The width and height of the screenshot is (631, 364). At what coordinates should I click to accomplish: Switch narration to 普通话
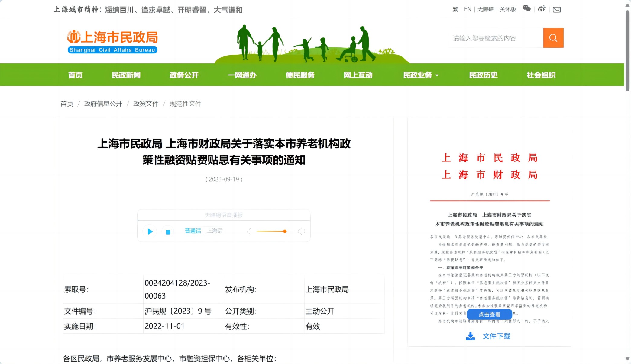point(193,231)
